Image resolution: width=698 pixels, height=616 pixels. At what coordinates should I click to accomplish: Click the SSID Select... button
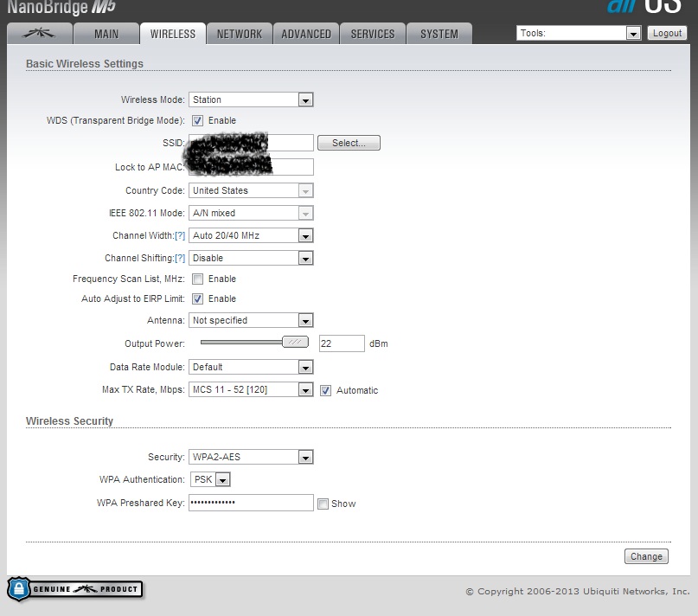tap(349, 143)
